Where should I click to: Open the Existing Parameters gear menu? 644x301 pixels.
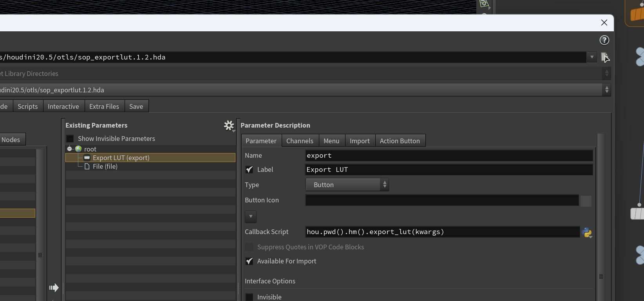(229, 126)
